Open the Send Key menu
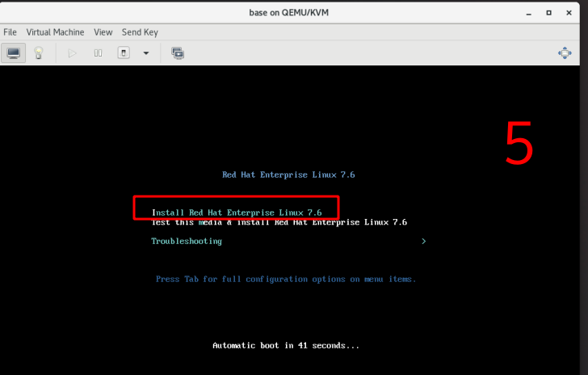The image size is (588, 375). coord(140,32)
